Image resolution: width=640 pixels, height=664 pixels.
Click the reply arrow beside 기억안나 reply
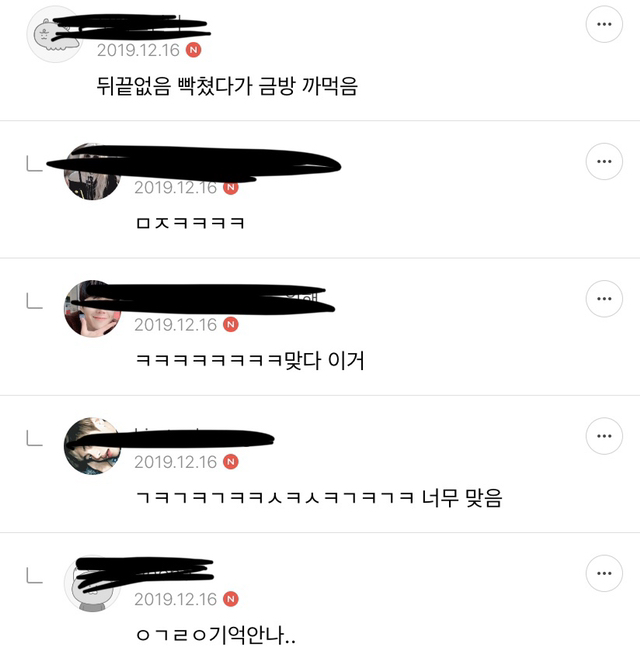34,575
